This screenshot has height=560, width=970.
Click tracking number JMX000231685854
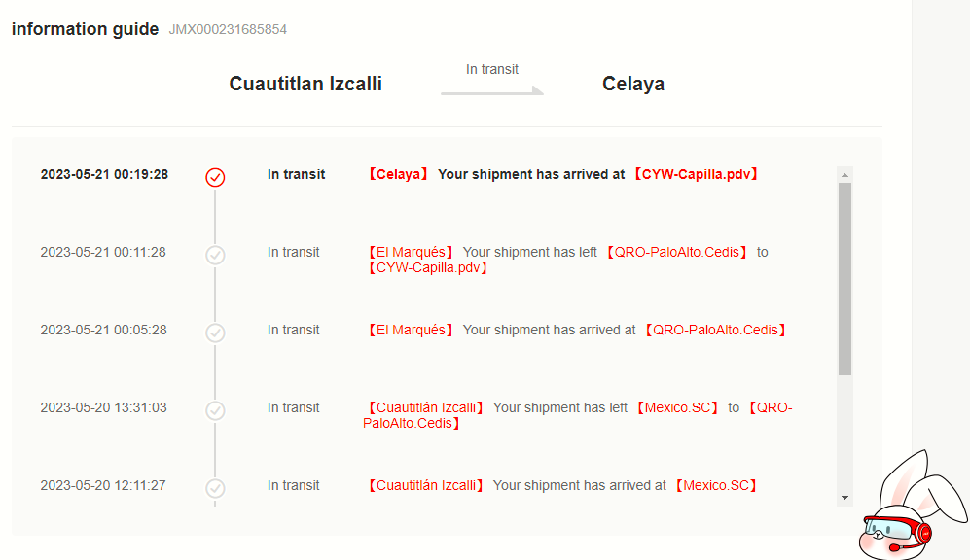(x=228, y=30)
